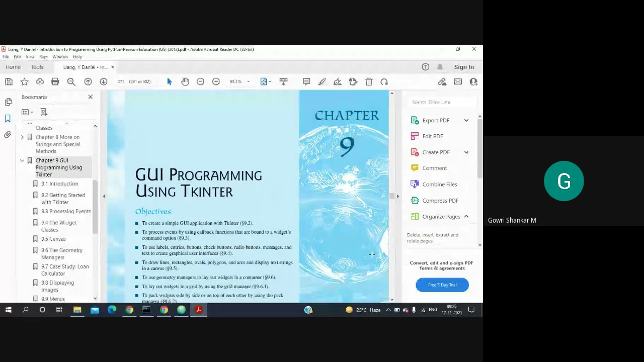Open the share with others person icon
The image size is (644, 362).
[473, 82]
